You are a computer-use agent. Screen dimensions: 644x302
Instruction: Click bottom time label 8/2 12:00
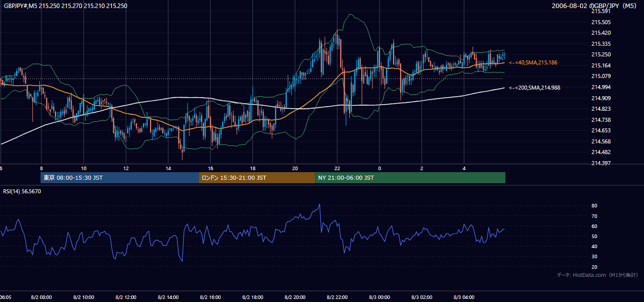(126, 297)
